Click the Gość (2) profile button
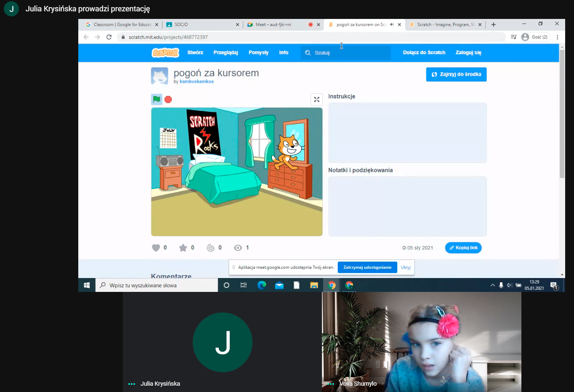This screenshot has width=574, height=392. pos(535,37)
